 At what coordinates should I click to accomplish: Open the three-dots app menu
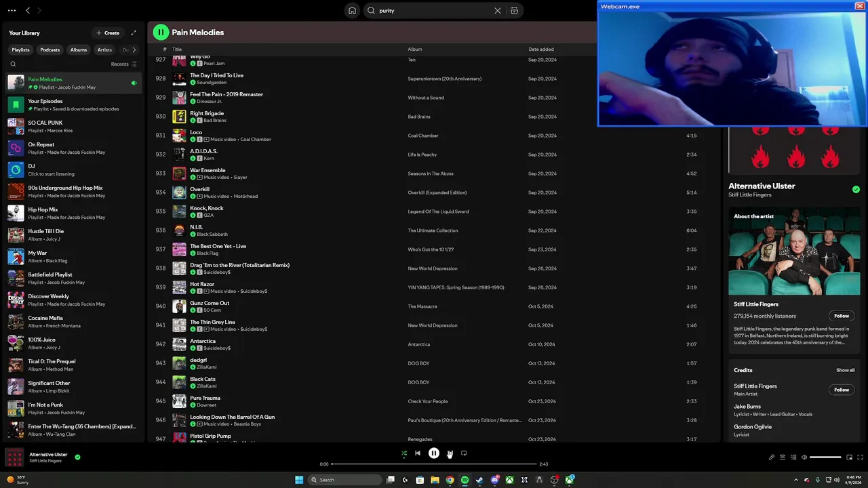12,11
